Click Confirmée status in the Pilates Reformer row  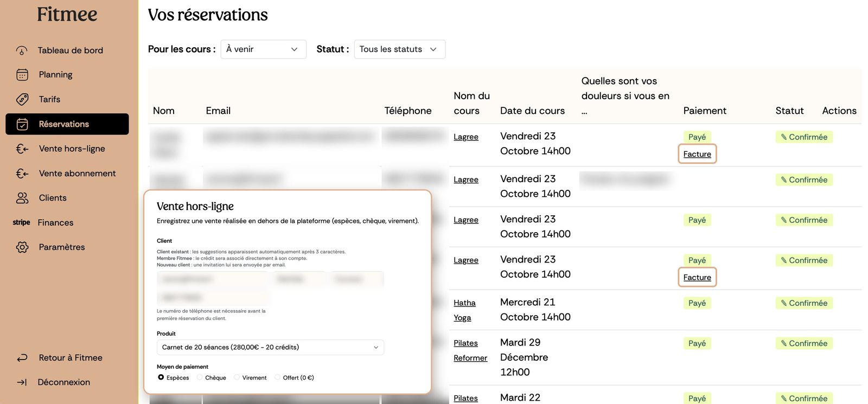coord(804,343)
